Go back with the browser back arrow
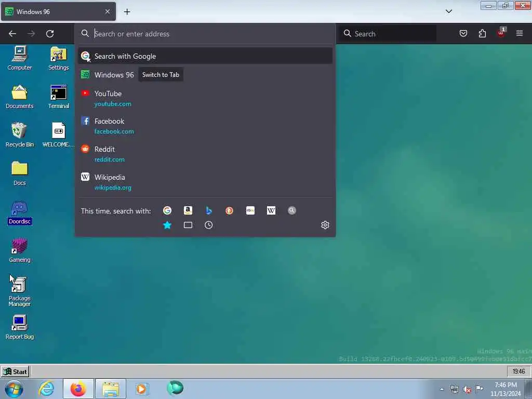This screenshot has width=532, height=399. (12, 34)
